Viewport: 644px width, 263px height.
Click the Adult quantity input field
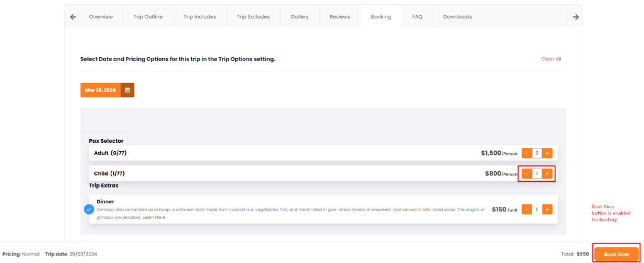(537, 154)
